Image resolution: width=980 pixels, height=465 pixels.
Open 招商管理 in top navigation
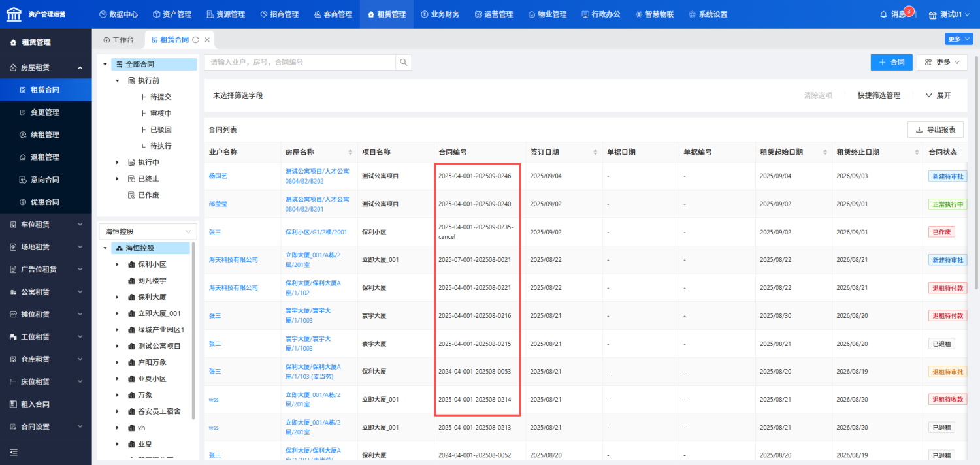(279, 14)
